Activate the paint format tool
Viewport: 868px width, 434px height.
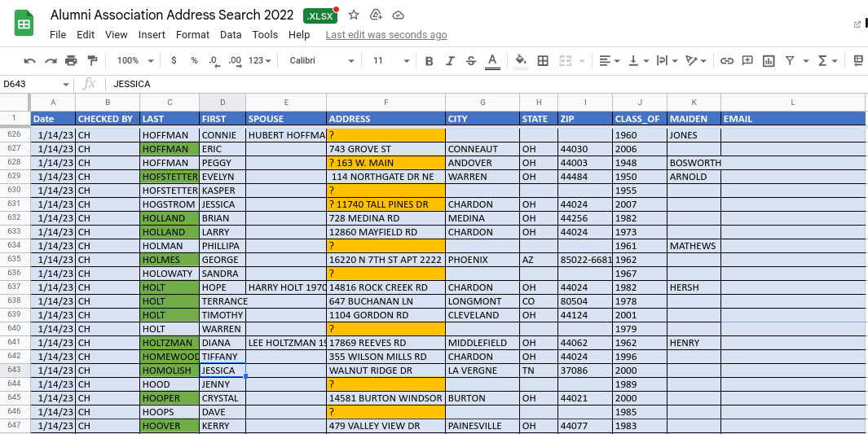(x=92, y=61)
